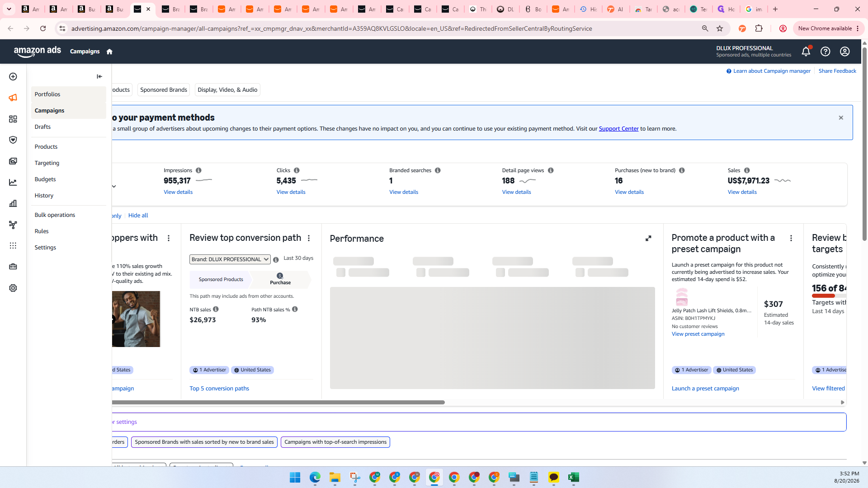Image resolution: width=868 pixels, height=488 pixels.
Task: Open account profile icon in header
Action: (x=845, y=52)
